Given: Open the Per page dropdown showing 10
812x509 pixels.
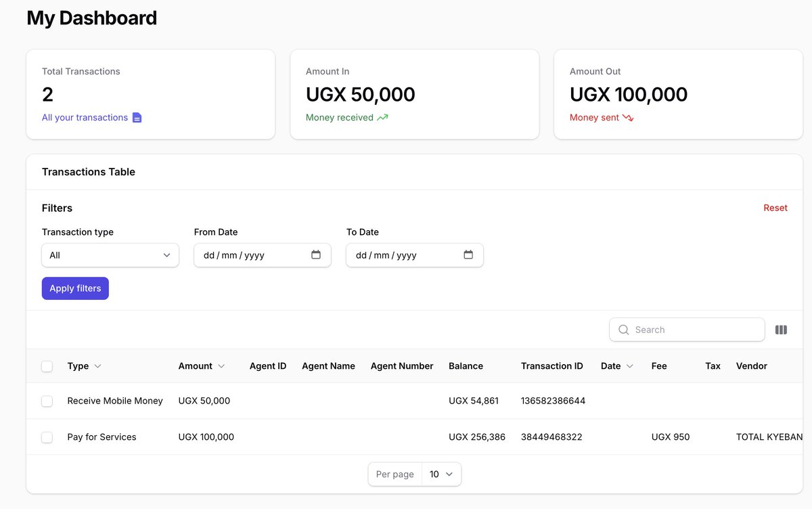Looking at the screenshot, I should [441, 474].
